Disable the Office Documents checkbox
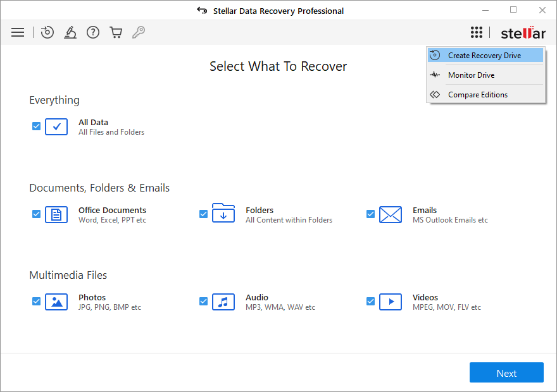 (x=36, y=214)
